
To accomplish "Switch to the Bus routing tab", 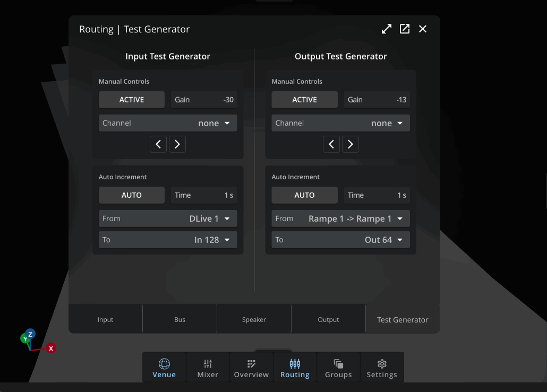I will (x=180, y=319).
